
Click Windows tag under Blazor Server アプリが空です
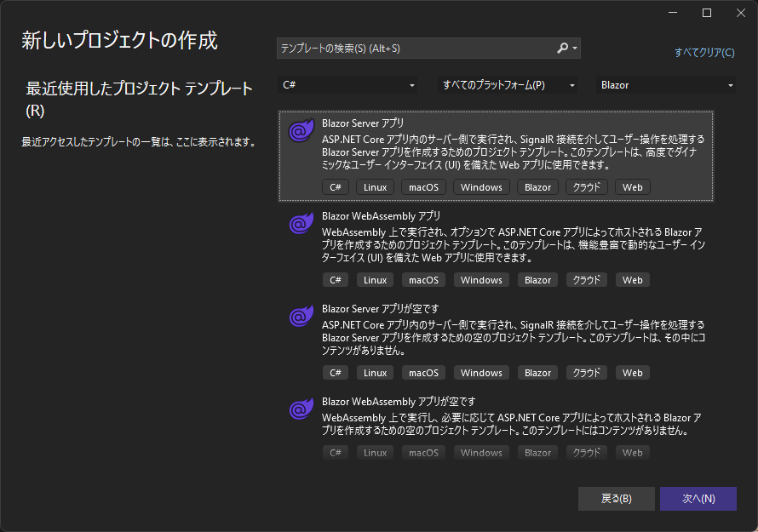point(481,373)
